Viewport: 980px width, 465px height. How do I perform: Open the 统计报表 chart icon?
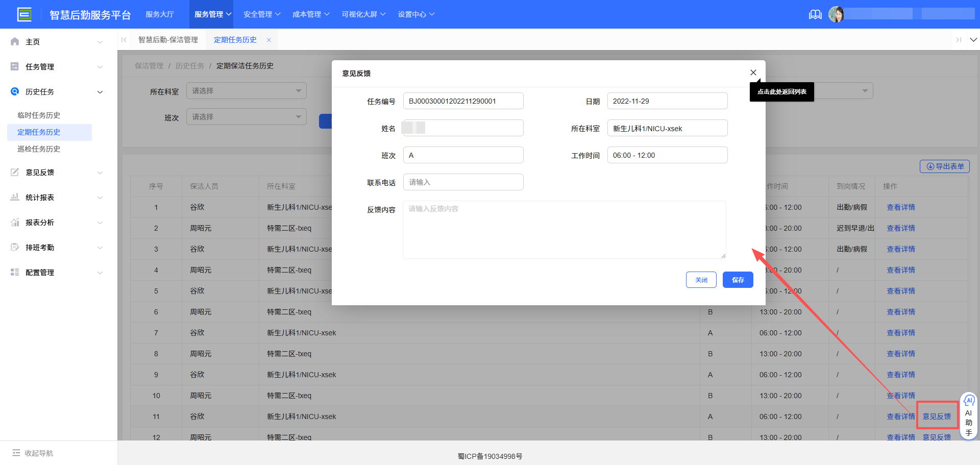[14, 197]
